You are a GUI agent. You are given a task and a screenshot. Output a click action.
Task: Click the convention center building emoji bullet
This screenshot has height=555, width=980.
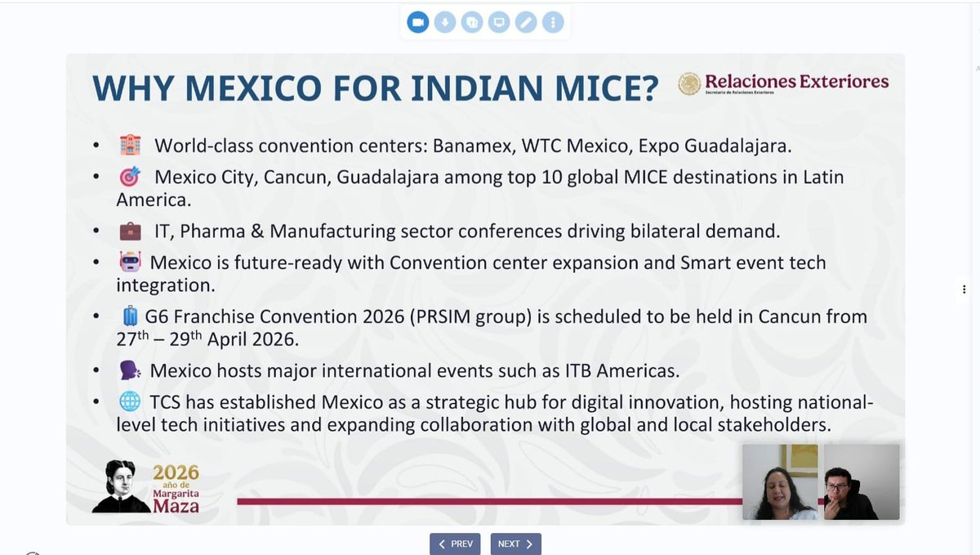129,146
